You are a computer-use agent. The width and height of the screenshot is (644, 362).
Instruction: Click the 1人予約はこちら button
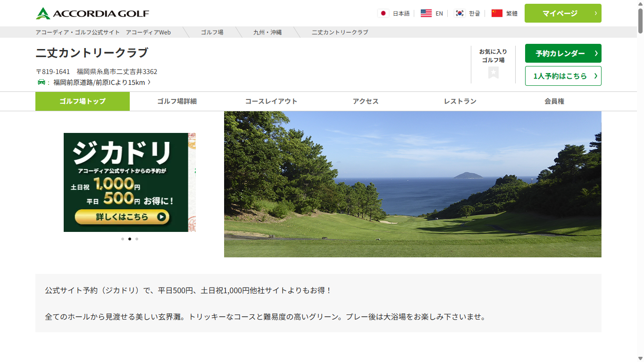pyautogui.click(x=563, y=76)
